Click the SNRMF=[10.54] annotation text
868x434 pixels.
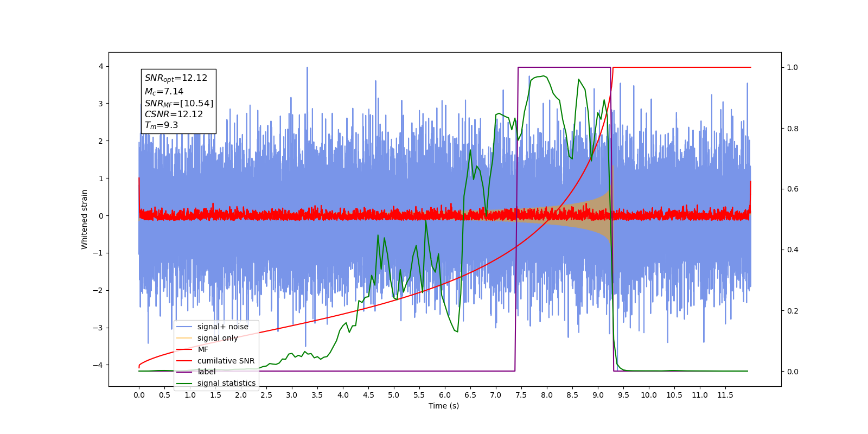(179, 103)
